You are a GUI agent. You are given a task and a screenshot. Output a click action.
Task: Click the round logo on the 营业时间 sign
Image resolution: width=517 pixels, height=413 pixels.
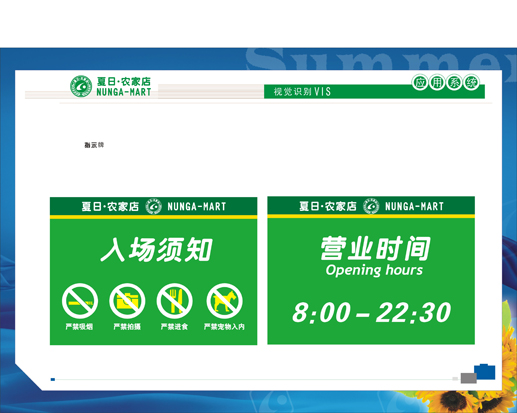(x=371, y=206)
